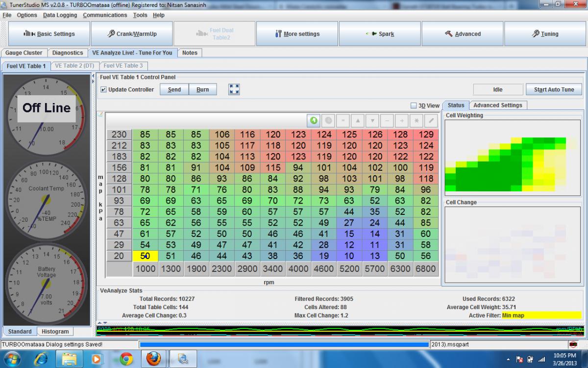
Task: Click the equals set-value icon in table toolbar
Action: tap(343, 120)
